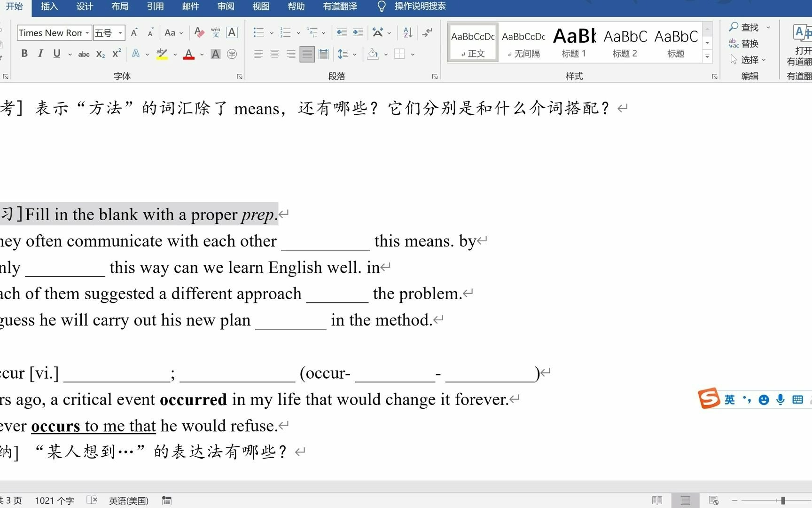Toggle underline formatting
The height and width of the screenshot is (508, 812).
click(57, 54)
